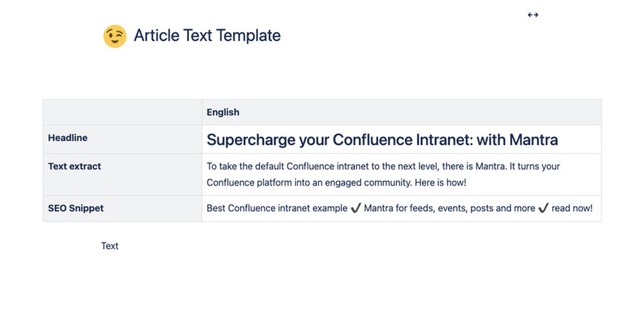Select the "Headline" row header cell
The image size is (644, 310).
point(68,138)
